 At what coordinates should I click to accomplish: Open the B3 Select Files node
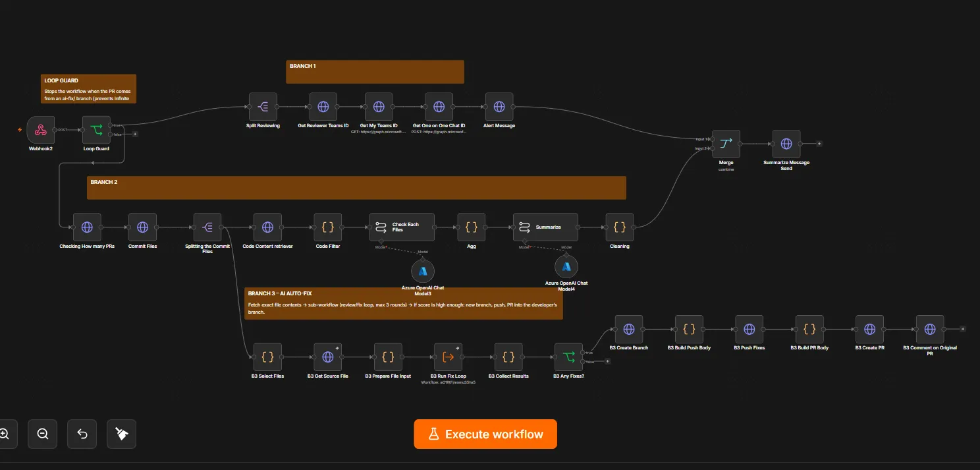tap(267, 357)
